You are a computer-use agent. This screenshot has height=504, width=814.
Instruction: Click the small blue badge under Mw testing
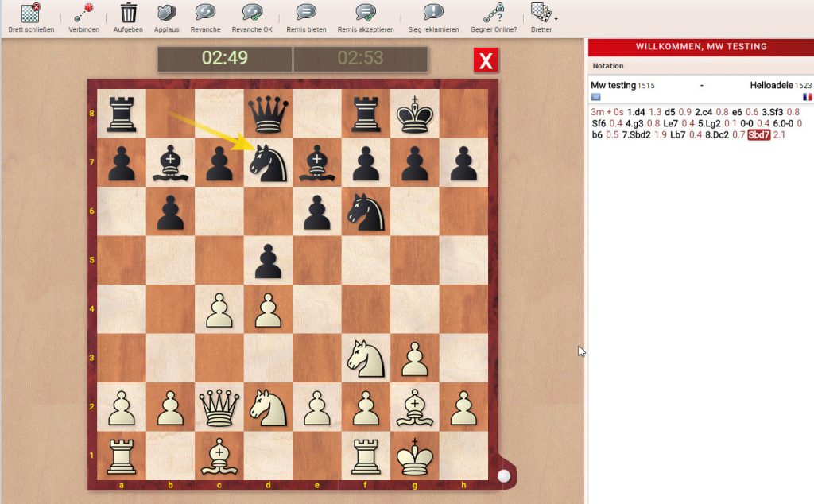coord(595,97)
